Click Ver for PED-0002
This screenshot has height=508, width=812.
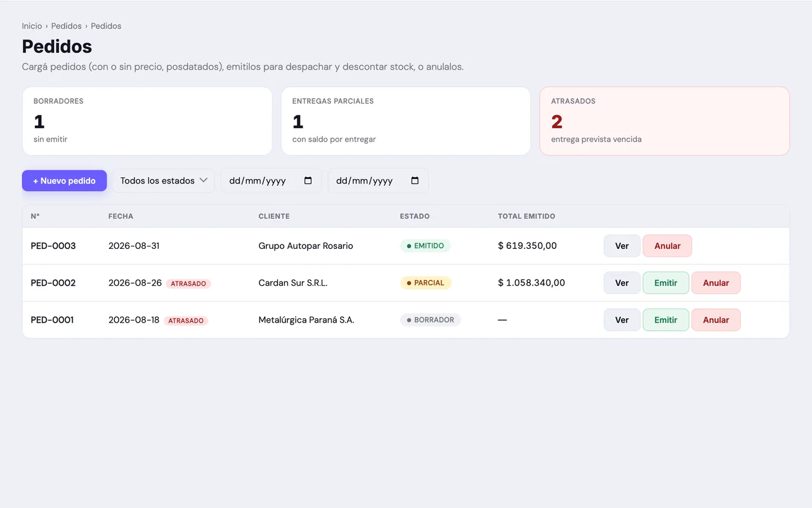(622, 283)
